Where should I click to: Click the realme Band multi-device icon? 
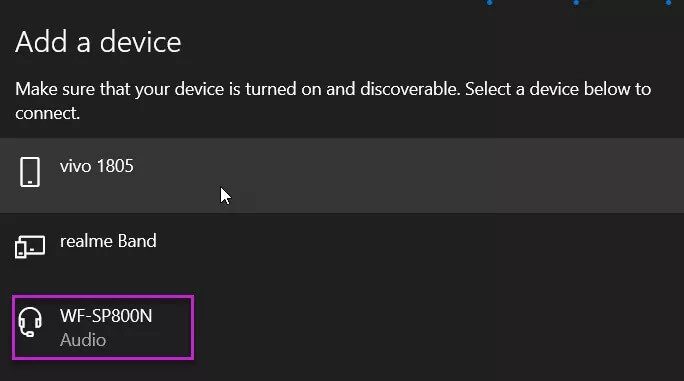pos(30,247)
